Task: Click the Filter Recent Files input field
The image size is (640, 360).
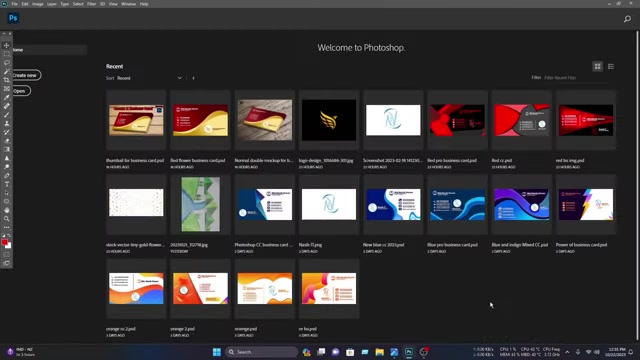Action: pos(576,78)
